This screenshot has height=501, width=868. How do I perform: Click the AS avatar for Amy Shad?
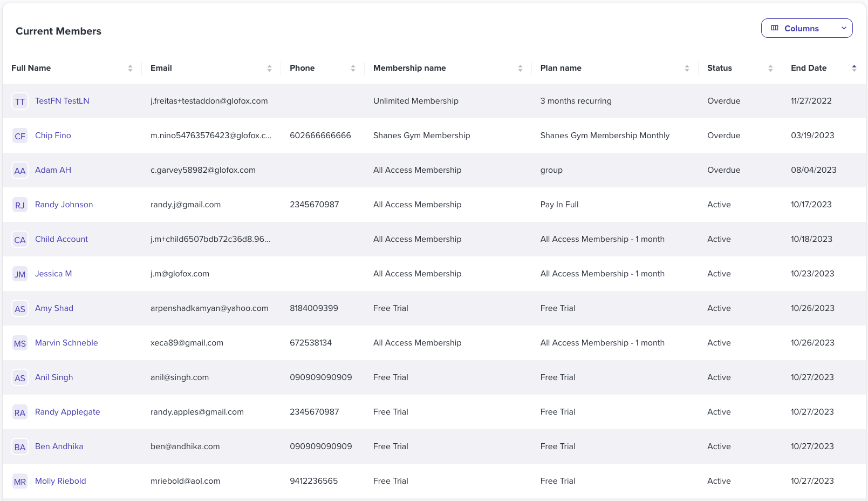20,308
